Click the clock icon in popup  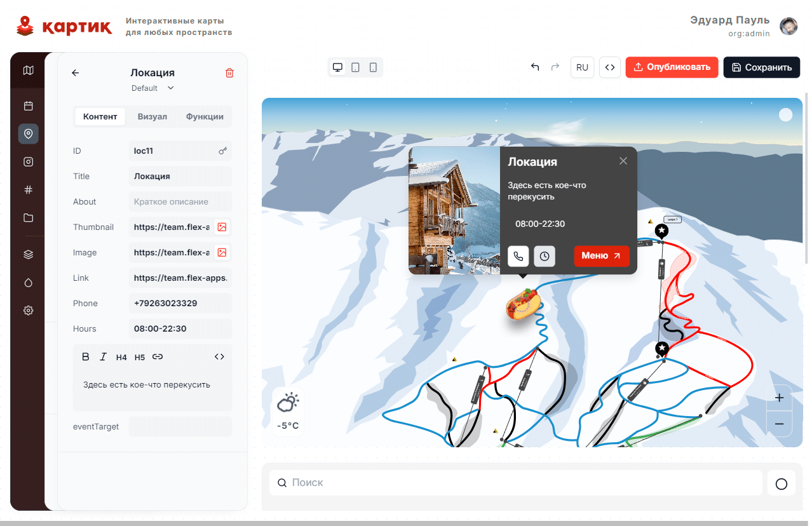pos(545,256)
